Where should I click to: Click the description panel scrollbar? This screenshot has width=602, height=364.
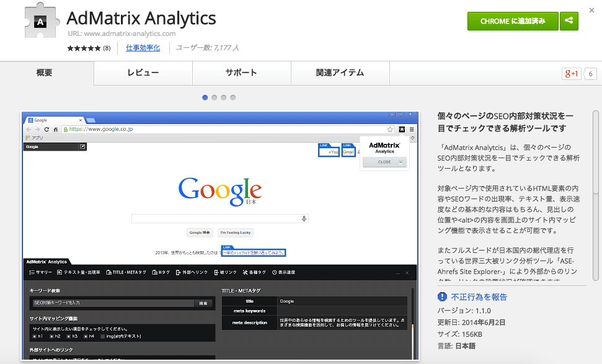tap(595, 196)
